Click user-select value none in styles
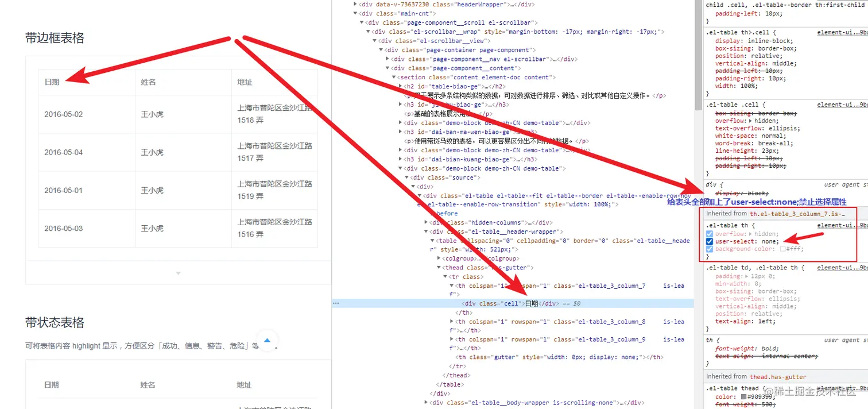The width and height of the screenshot is (868, 409). point(770,242)
